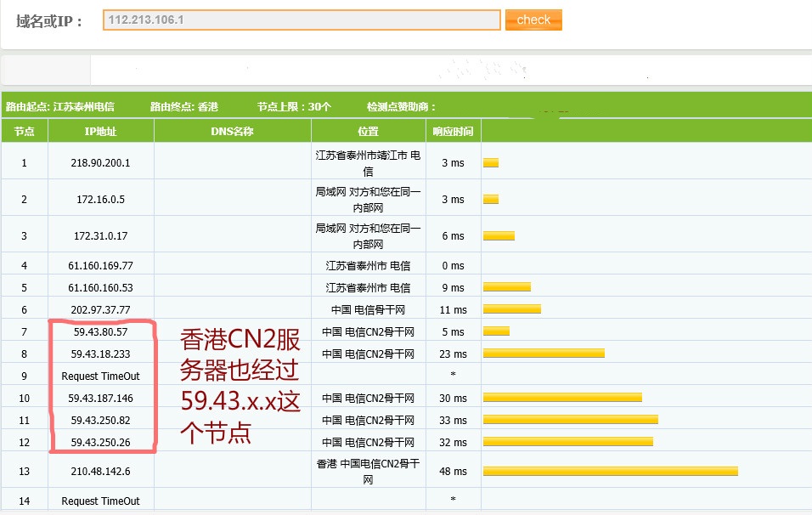The image size is (812, 515).
Task: Click the 位置 column header
Action: pyautogui.click(x=368, y=131)
